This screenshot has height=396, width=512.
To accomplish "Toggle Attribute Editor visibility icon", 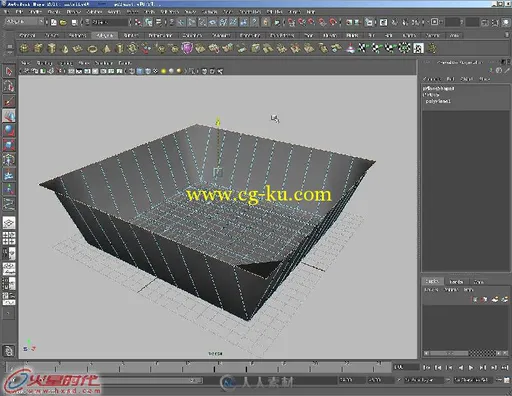I will [485, 22].
